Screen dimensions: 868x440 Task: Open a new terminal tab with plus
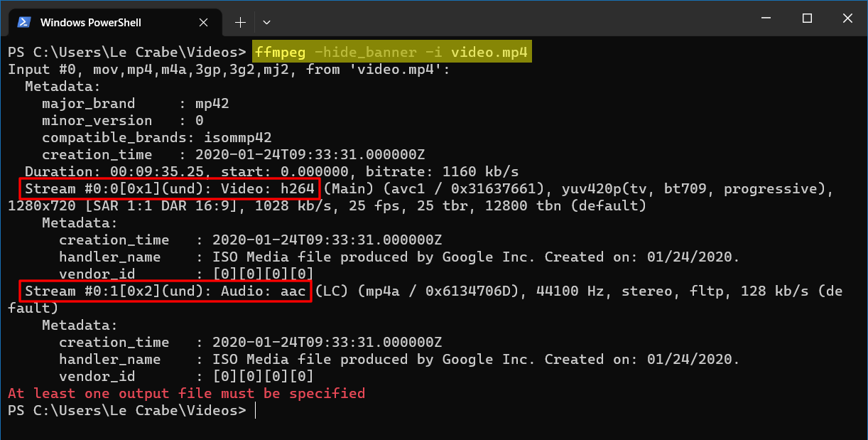tap(240, 22)
